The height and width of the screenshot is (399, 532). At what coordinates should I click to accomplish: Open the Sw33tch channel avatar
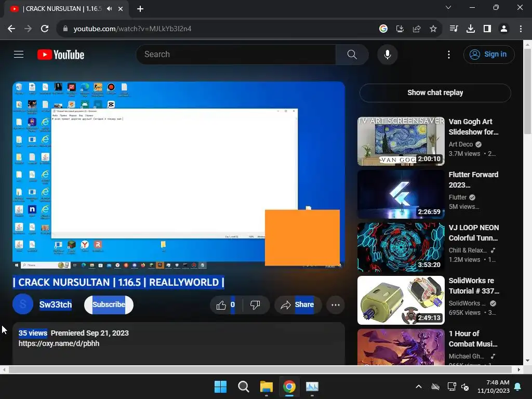(x=23, y=304)
